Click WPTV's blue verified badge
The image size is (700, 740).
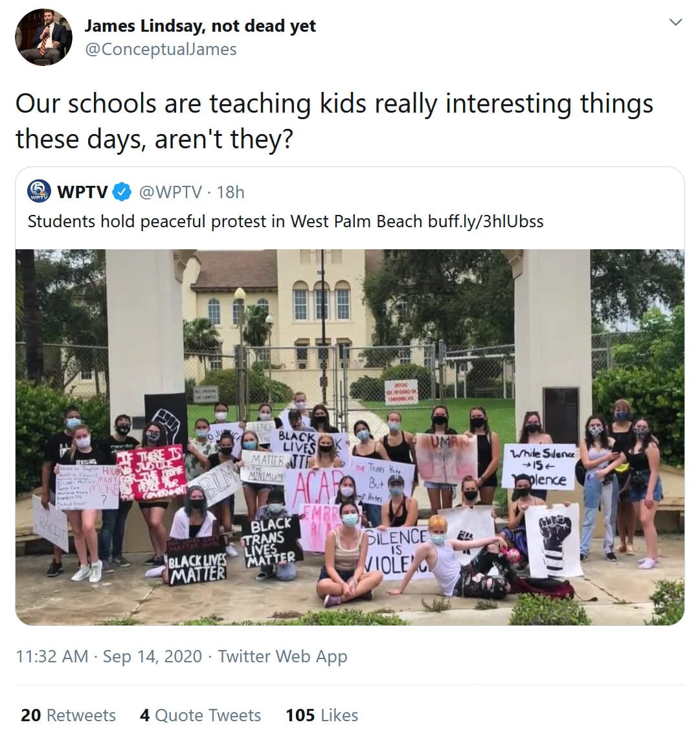point(121,192)
